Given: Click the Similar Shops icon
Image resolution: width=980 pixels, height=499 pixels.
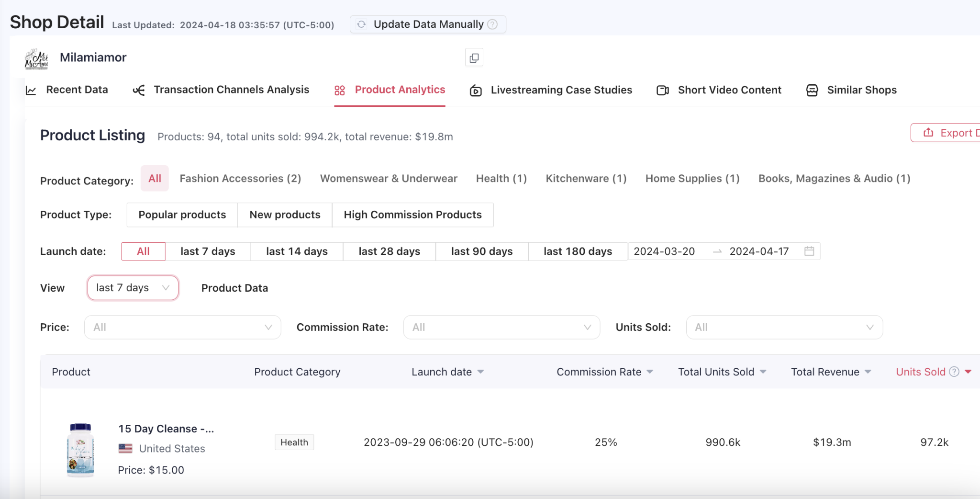Looking at the screenshot, I should tap(812, 90).
